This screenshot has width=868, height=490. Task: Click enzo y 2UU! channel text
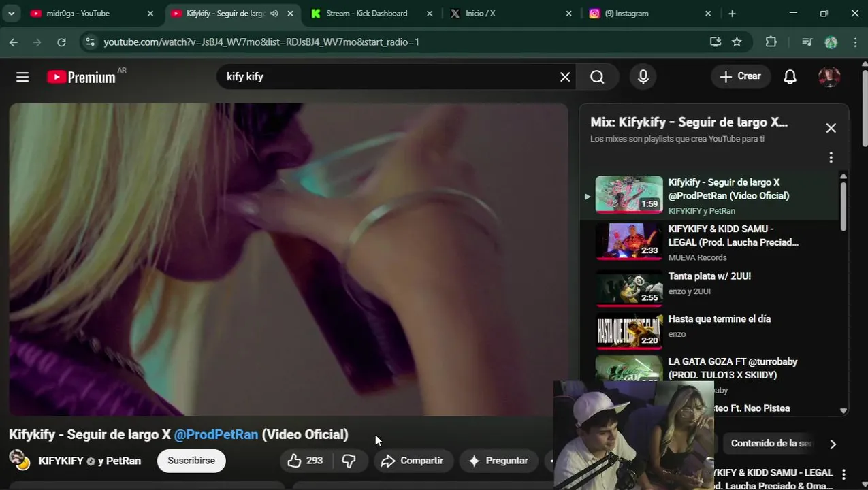pos(690,291)
